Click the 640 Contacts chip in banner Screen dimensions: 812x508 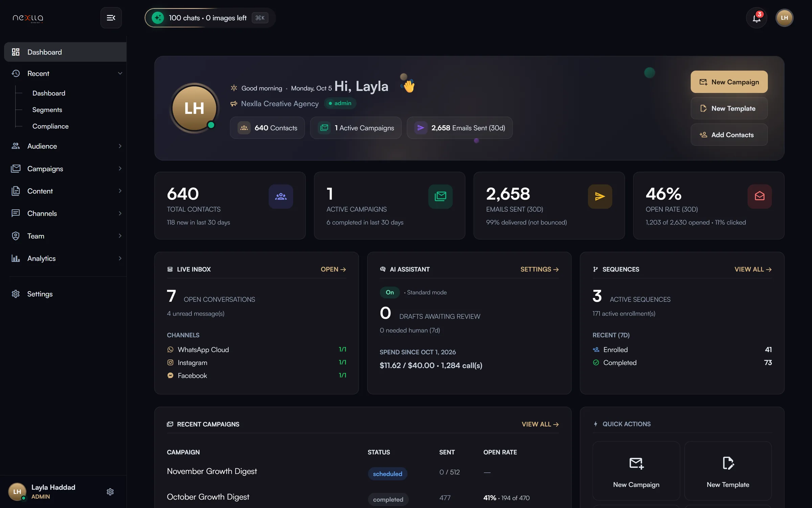(x=267, y=128)
